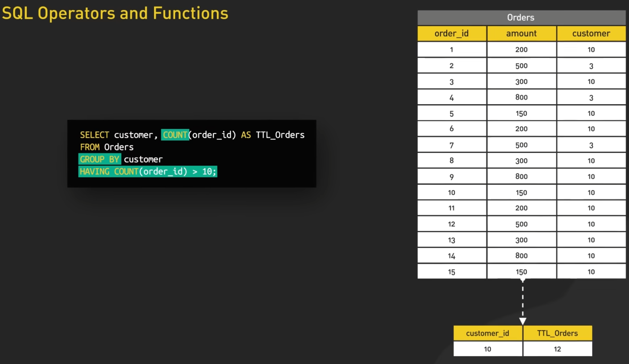Select amount '800' in order 9 row

click(x=521, y=177)
